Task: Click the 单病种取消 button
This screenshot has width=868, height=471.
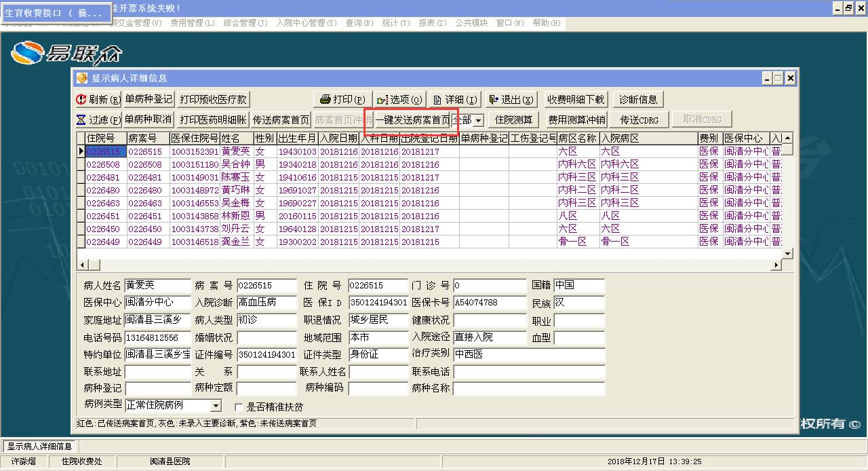Action: pos(148,119)
